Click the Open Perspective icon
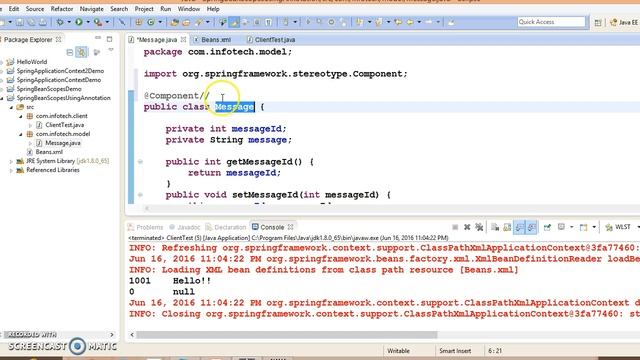The image size is (640, 360). pos(598,22)
